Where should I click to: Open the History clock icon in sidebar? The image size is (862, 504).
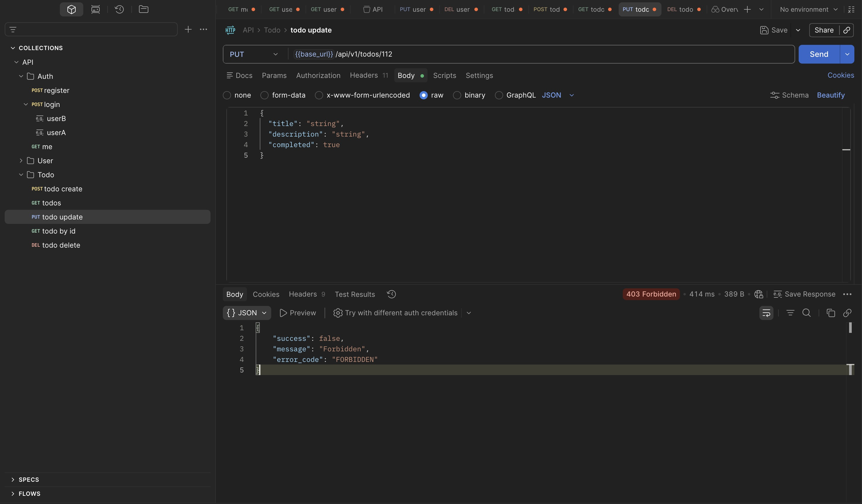pyautogui.click(x=119, y=9)
